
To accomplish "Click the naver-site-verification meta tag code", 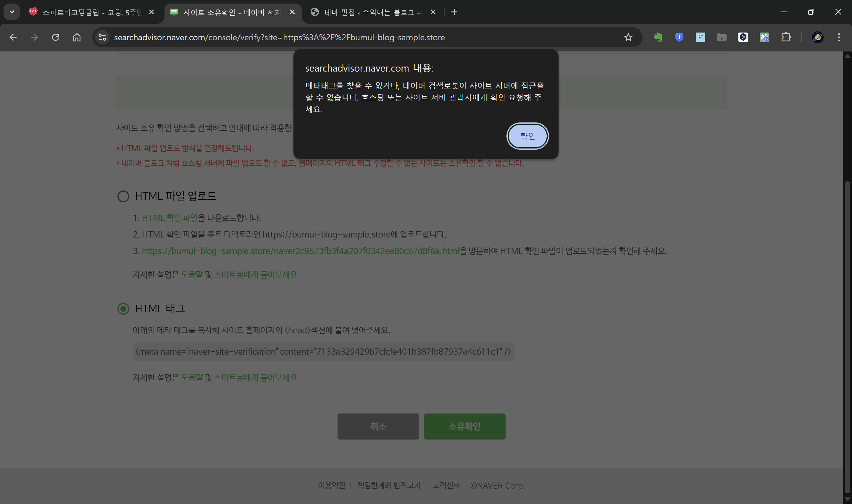I will coord(323,351).
